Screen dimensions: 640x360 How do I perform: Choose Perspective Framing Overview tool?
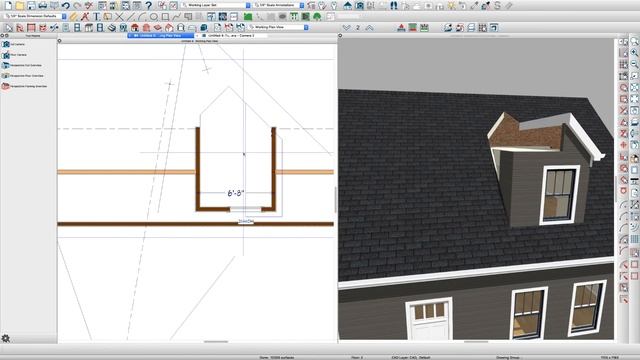pos(24,86)
